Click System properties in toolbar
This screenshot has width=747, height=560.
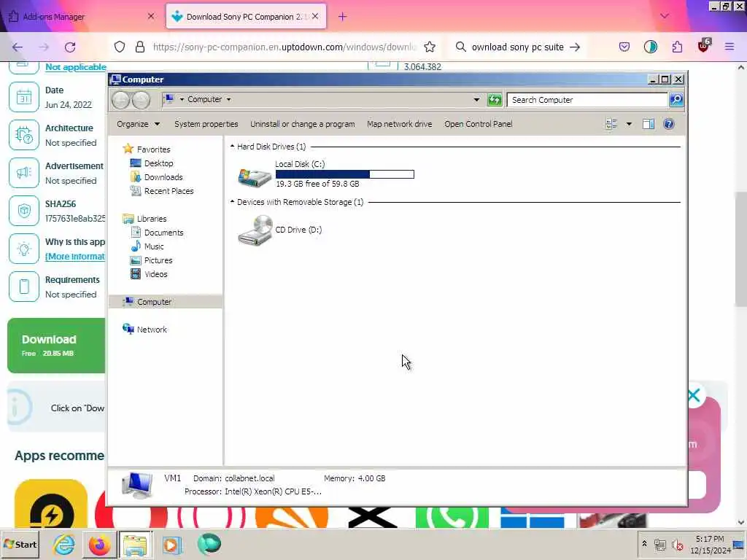pyautogui.click(x=206, y=124)
